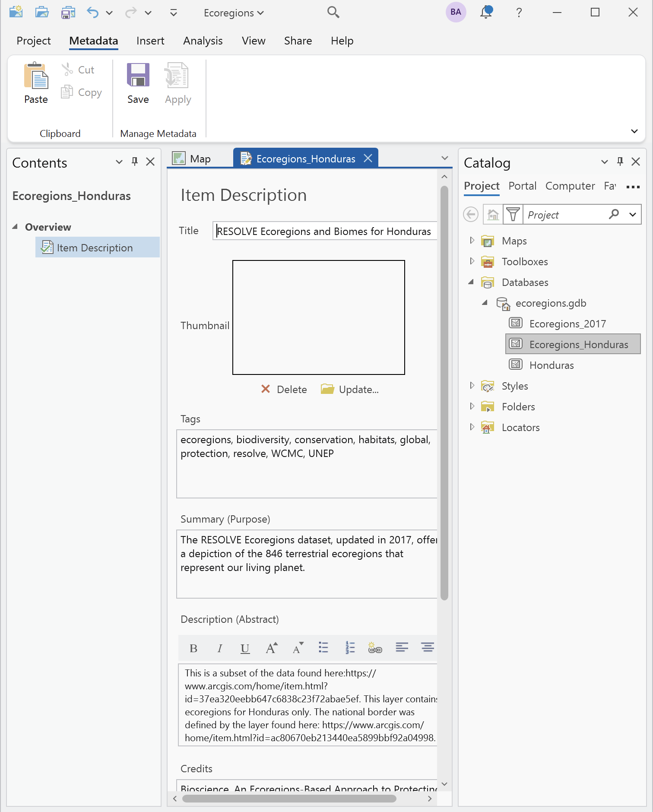The width and height of the screenshot is (653, 812).
Task: Open the Redo history dropdown arrow
Action: click(x=148, y=13)
